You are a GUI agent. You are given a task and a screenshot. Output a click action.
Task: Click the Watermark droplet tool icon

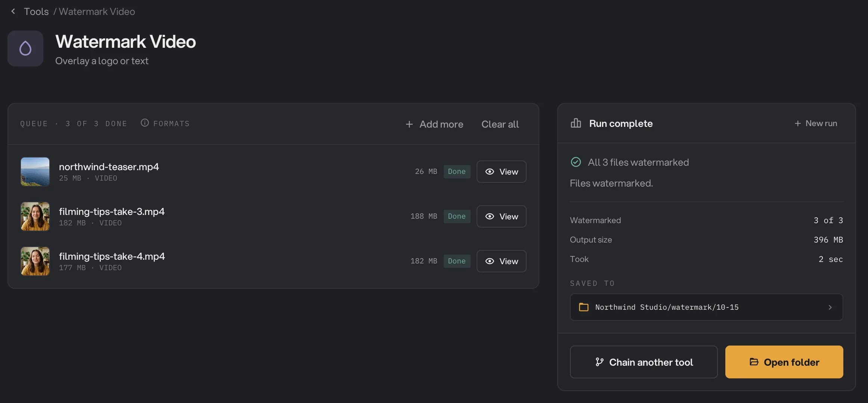click(x=25, y=49)
